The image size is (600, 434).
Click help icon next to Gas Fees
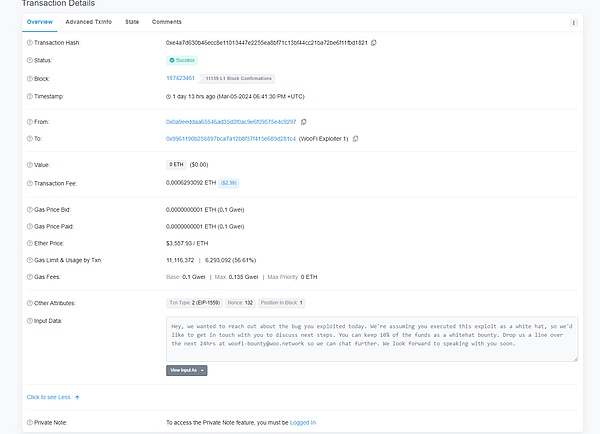28,275
